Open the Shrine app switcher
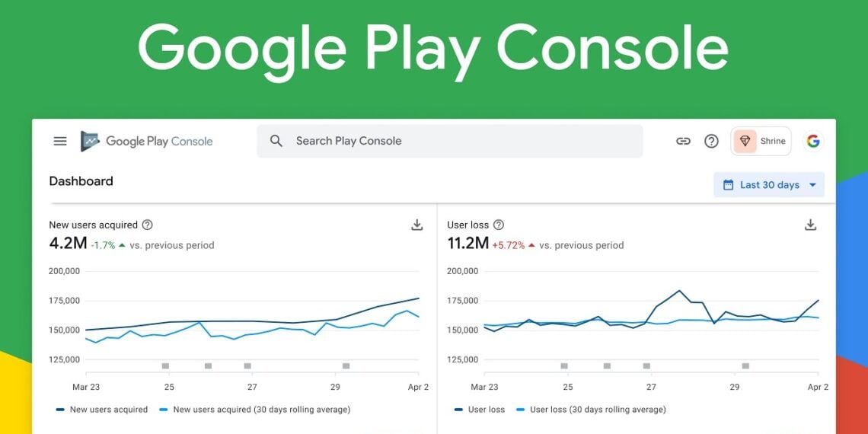Screen dimensions: 868x434 pos(761,141)
